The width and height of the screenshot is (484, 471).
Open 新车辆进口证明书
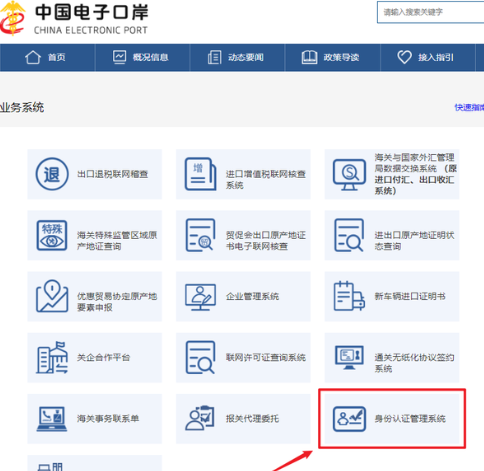[x=392, y=296]
